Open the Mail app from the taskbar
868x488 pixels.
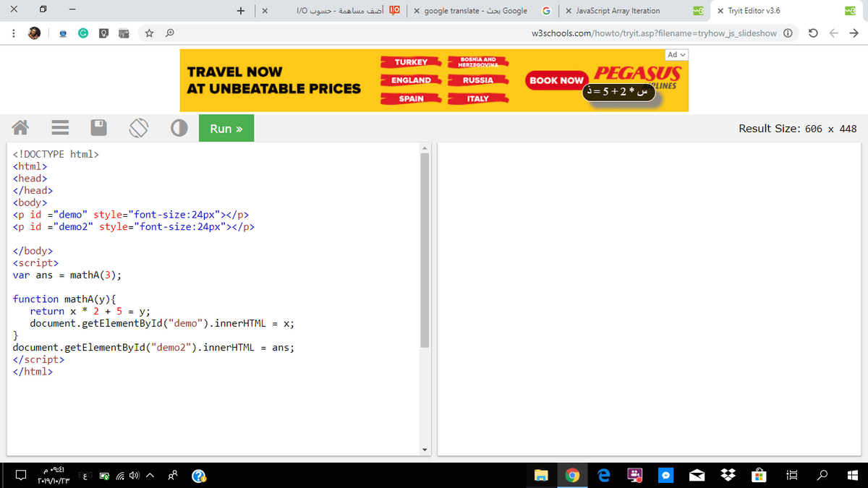(x=697, y=476)
